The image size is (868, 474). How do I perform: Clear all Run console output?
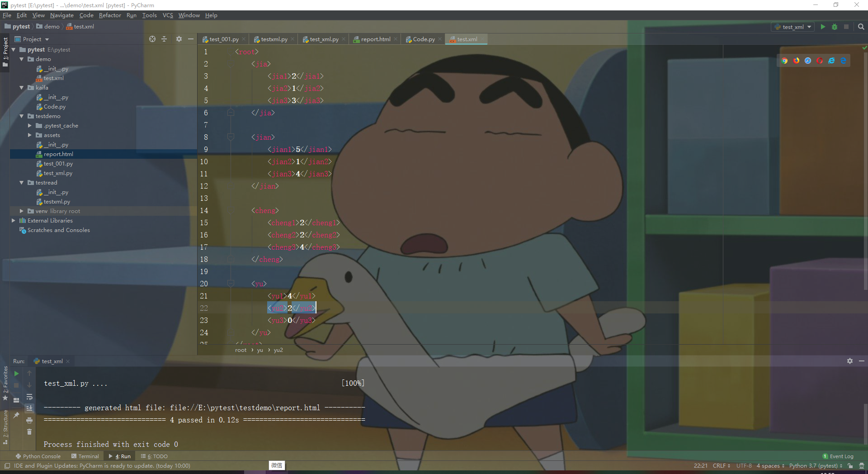(29, 432)
